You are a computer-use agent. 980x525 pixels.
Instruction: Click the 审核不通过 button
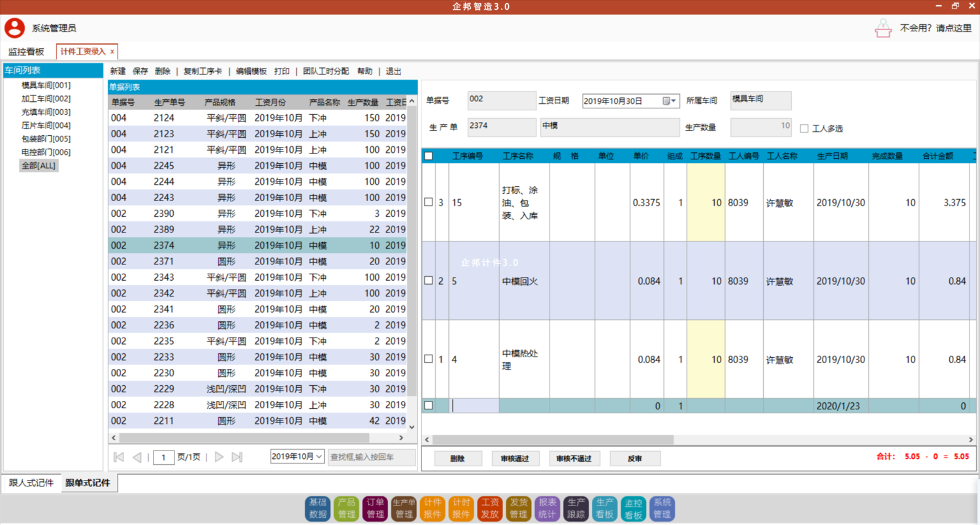[x=574, y=458]
